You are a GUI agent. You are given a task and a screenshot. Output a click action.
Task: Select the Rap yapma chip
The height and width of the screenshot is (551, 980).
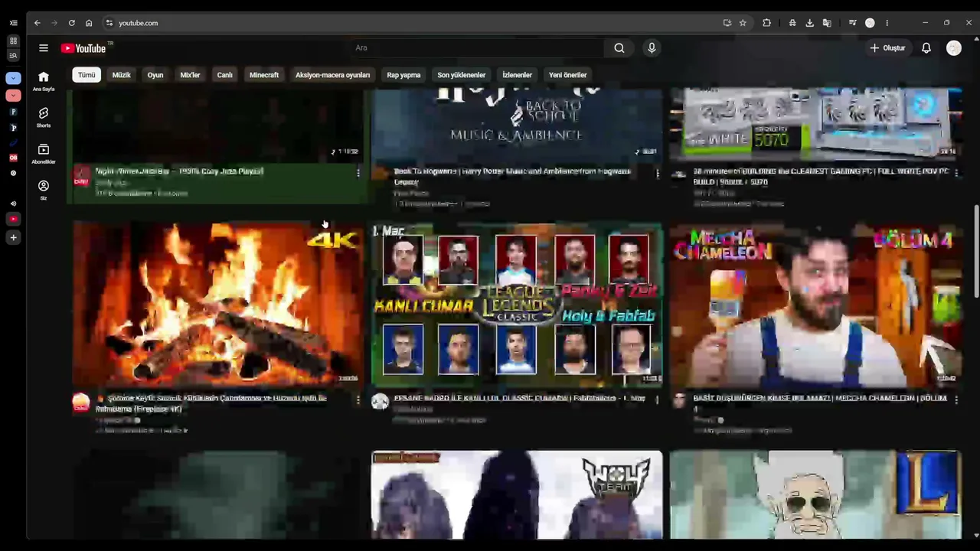(403, 75)
